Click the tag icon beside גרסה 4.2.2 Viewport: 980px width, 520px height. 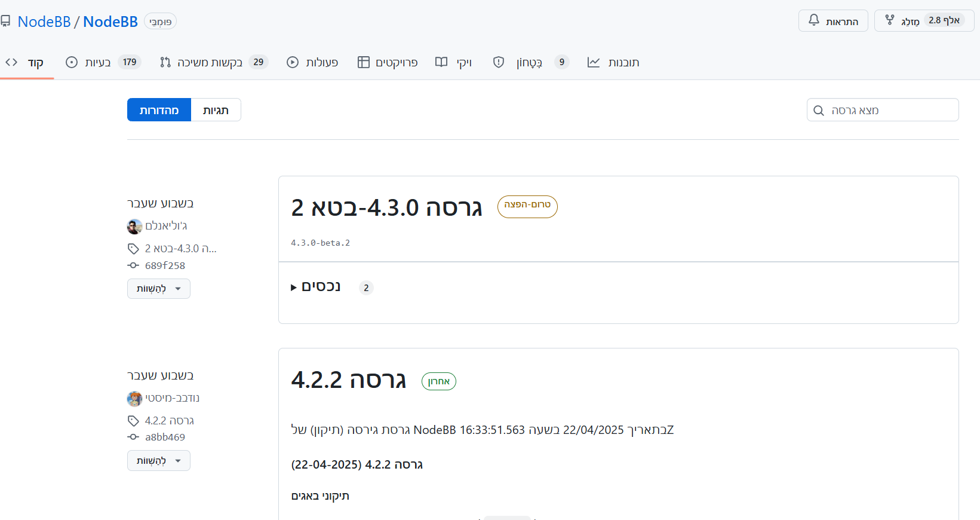(x=133, y=421)
